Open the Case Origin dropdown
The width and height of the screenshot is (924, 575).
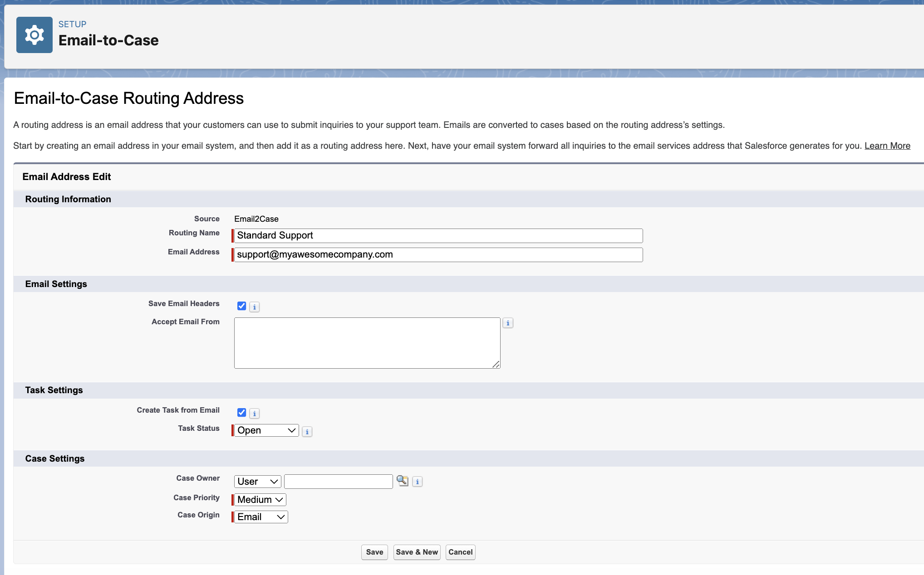pyautogui.click(x=261, y=517)
